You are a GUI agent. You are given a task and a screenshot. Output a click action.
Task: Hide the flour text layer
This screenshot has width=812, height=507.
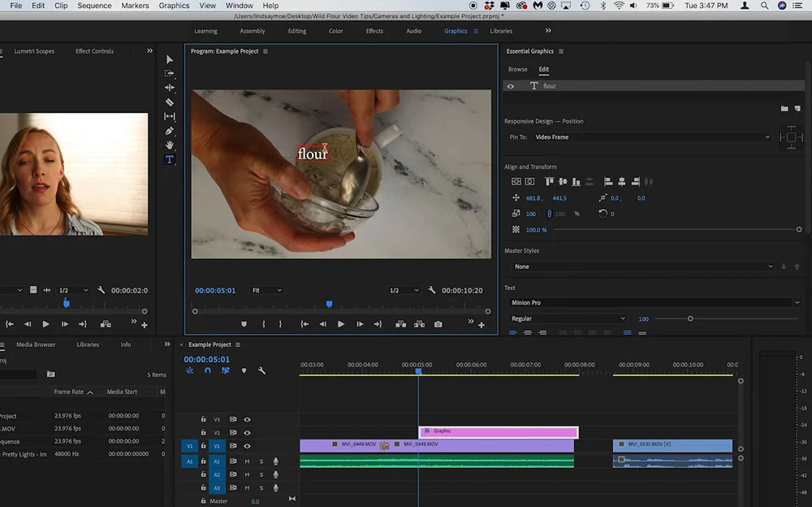click(511, 86)
